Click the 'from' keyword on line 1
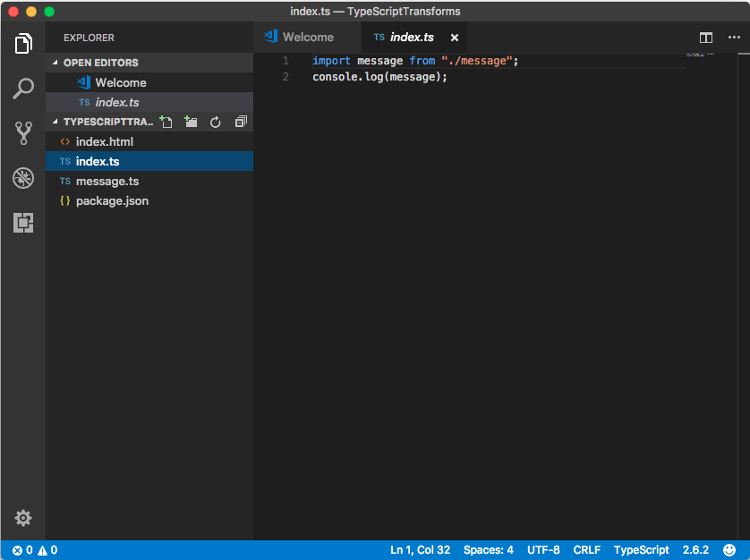Viewport: 750px width, 560px height. (x=422, y=61)
